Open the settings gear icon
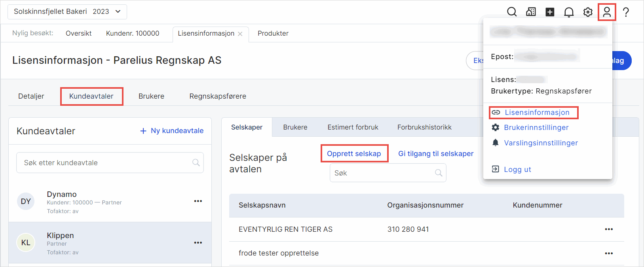 coord(588,12)
